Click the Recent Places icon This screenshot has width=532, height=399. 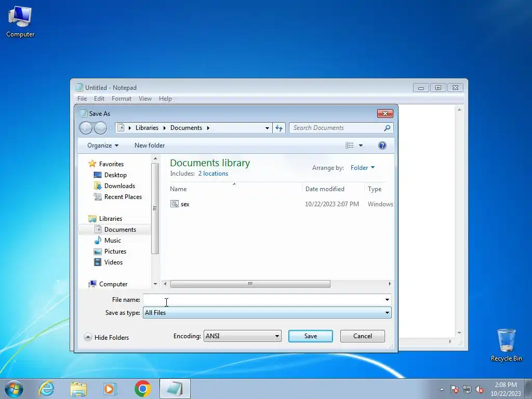pyautogui.click(x=98, y=197)
